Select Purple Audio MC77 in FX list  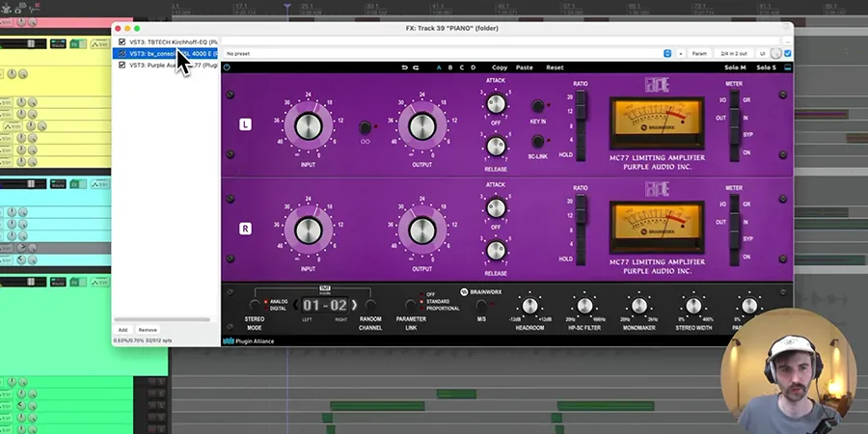point(174,66)
